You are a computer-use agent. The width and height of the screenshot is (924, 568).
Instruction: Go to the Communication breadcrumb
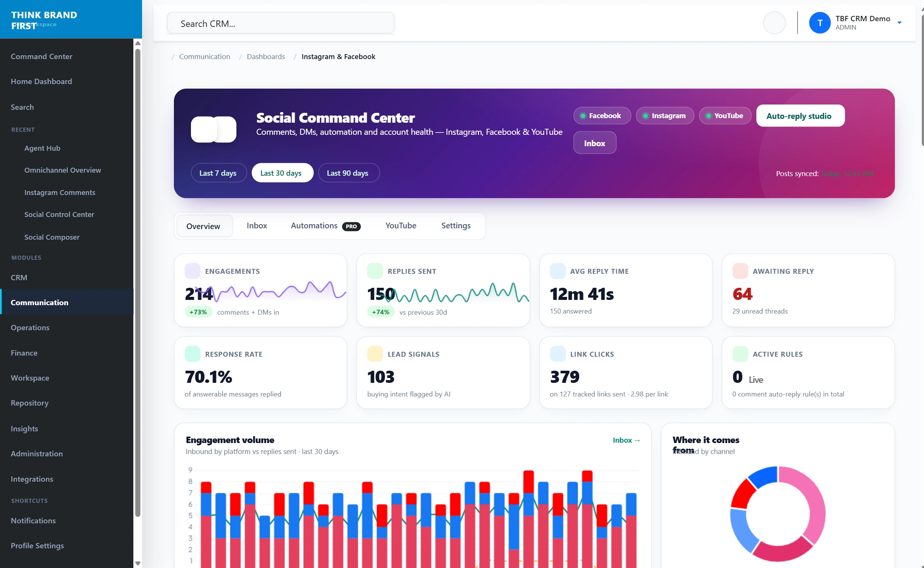[x=204, y=56]
